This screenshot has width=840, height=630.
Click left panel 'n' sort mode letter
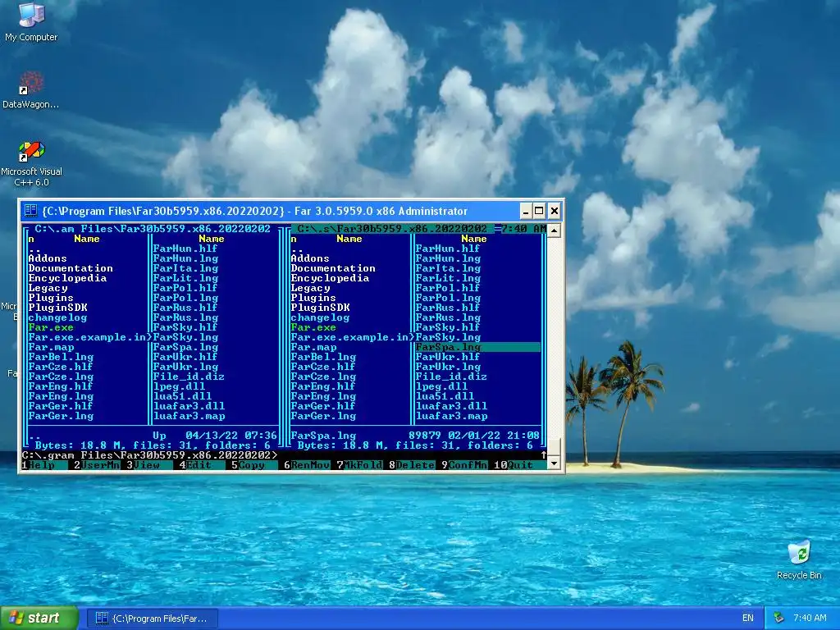pos(31,239)
